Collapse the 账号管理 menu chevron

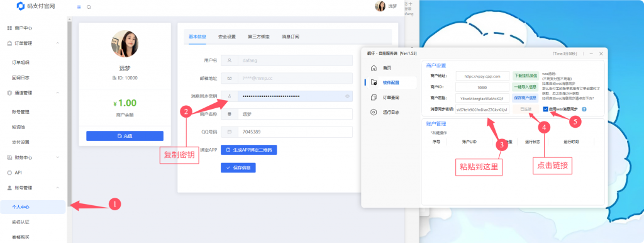pyautogui.click(x=57, y=188)
